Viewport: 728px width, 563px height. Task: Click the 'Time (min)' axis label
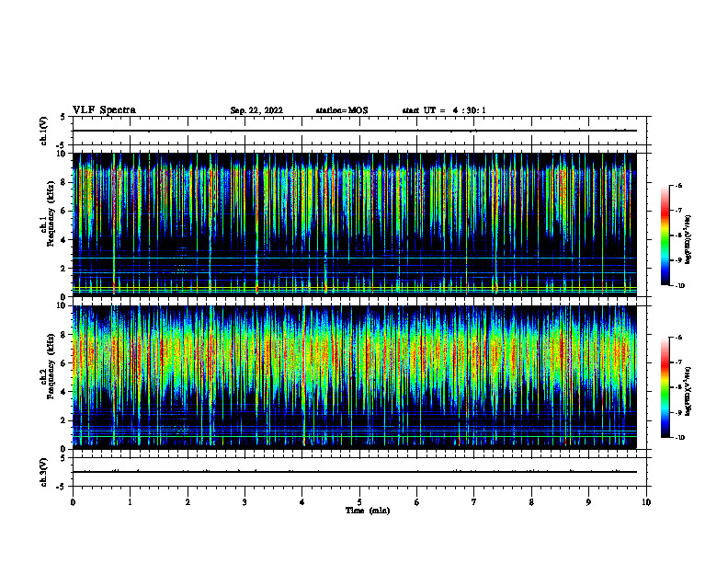click(368, 511)
